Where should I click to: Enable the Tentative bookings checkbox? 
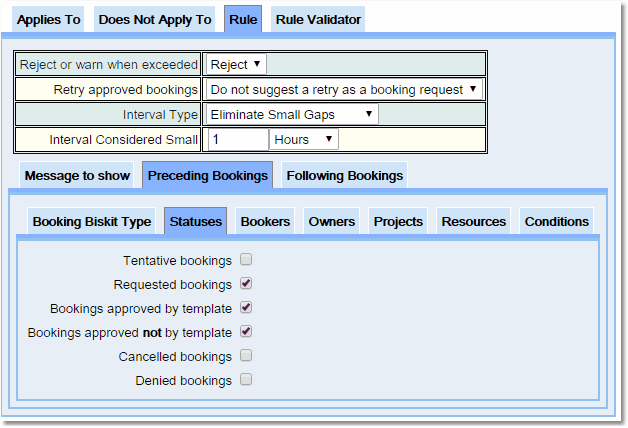point(246,260)
